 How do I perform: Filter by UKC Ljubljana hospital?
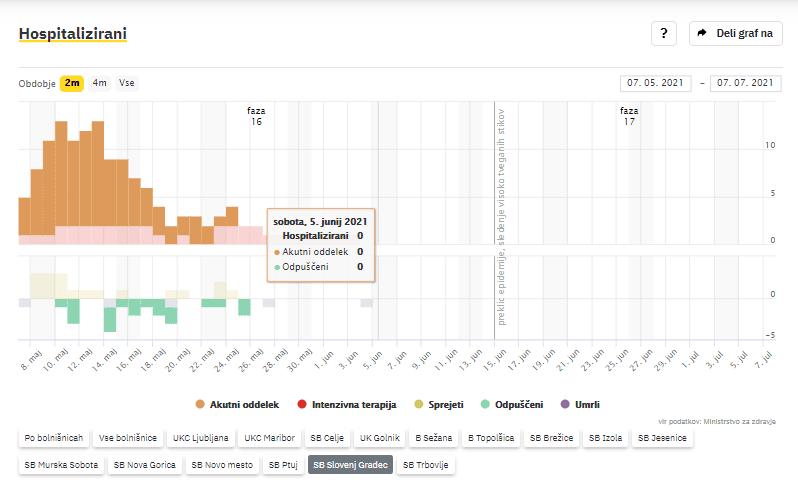[x=200, y=438]
